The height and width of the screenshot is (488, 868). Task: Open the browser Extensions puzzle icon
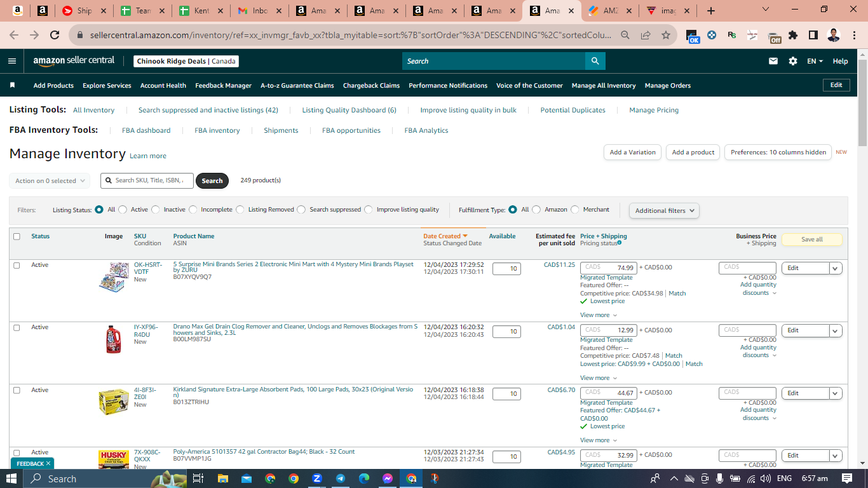click(793, 36)
